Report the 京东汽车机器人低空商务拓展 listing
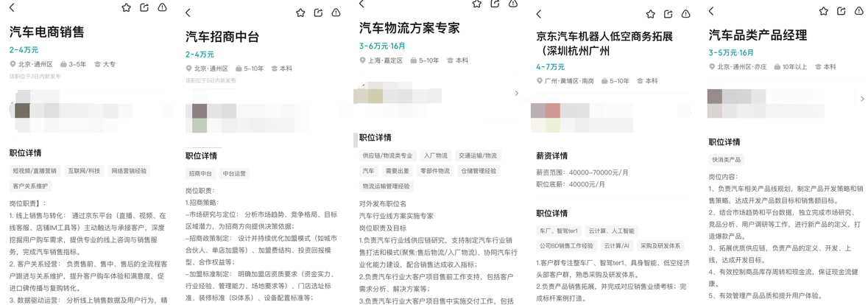 pos(685,14)
